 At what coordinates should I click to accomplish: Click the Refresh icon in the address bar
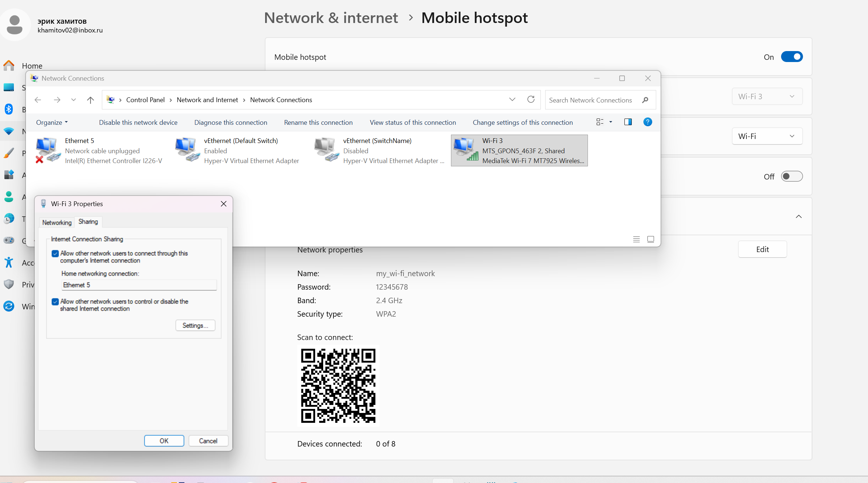(531, 100)
